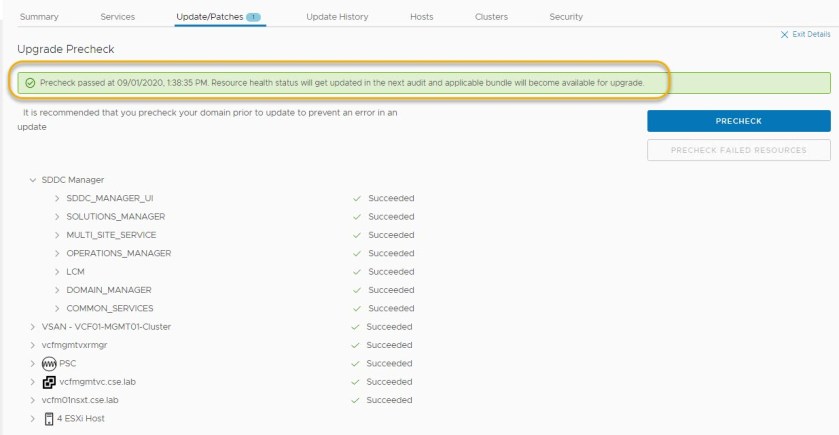Viewport: 839px width, 435px height.
Task: Open the Services tab
Action: coord(118,17)
